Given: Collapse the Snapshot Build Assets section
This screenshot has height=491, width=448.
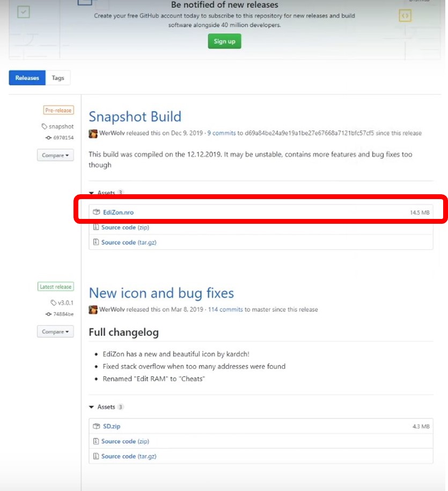Looking at the screenshot, I should click(x=106, y=192).
